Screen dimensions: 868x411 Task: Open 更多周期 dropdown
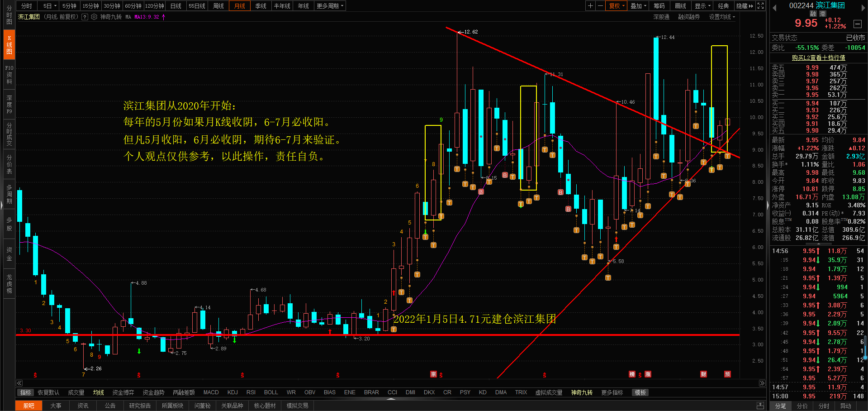(330, 6)
